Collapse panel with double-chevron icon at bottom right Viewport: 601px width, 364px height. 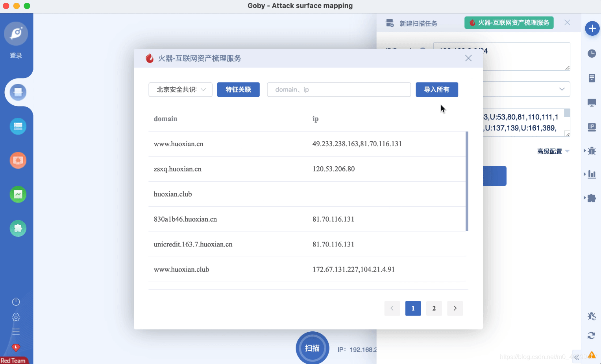[x=577, y=357]
